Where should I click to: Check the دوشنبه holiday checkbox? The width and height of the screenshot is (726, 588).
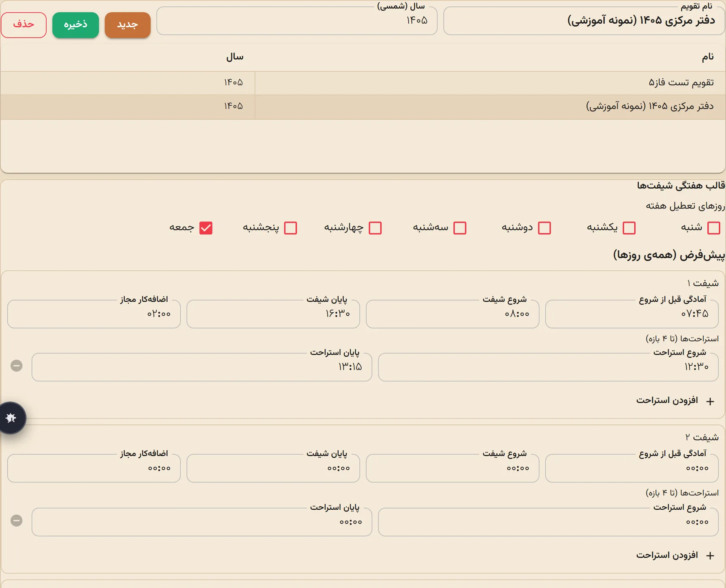pos(544,228)
